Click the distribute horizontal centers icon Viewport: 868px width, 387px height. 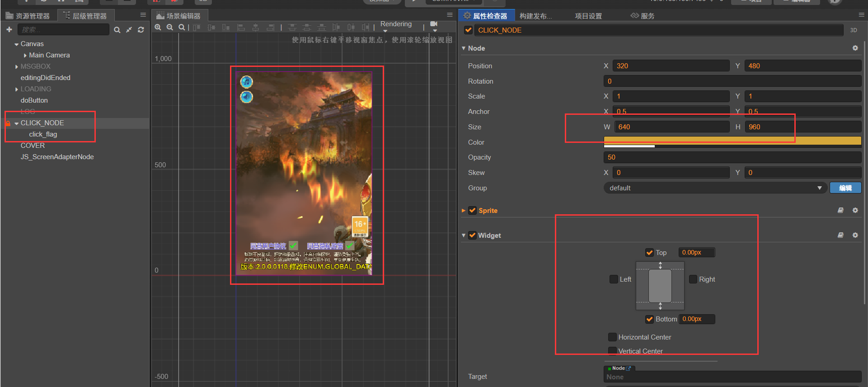click(x=351, y=28)
